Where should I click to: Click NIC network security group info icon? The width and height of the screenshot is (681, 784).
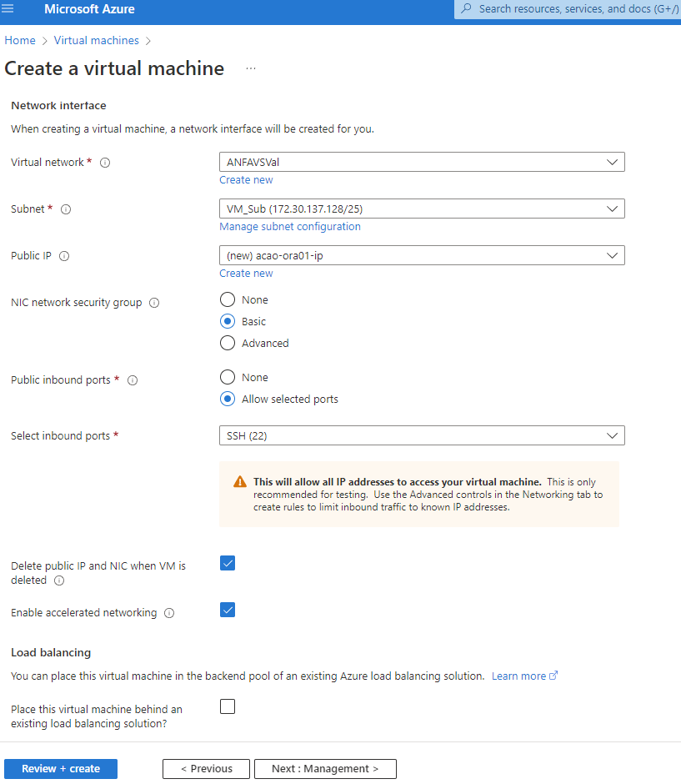(154, 303)
